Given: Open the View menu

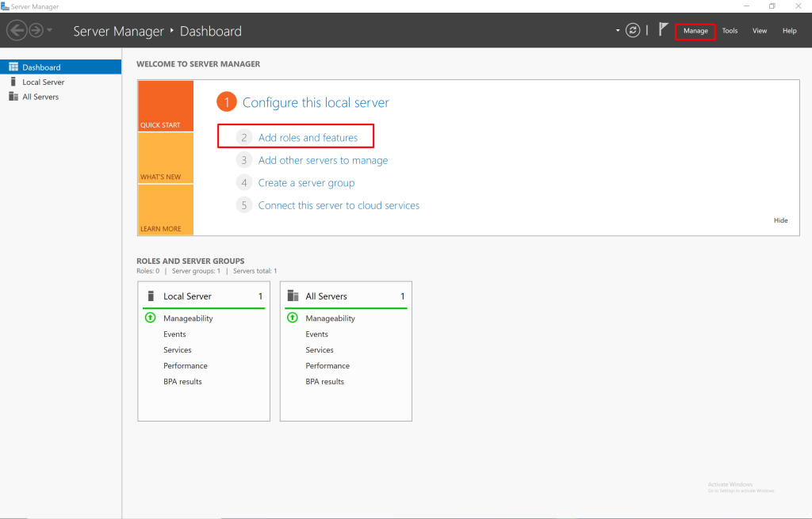Looking at the screenshot, I should coord(760,31).
